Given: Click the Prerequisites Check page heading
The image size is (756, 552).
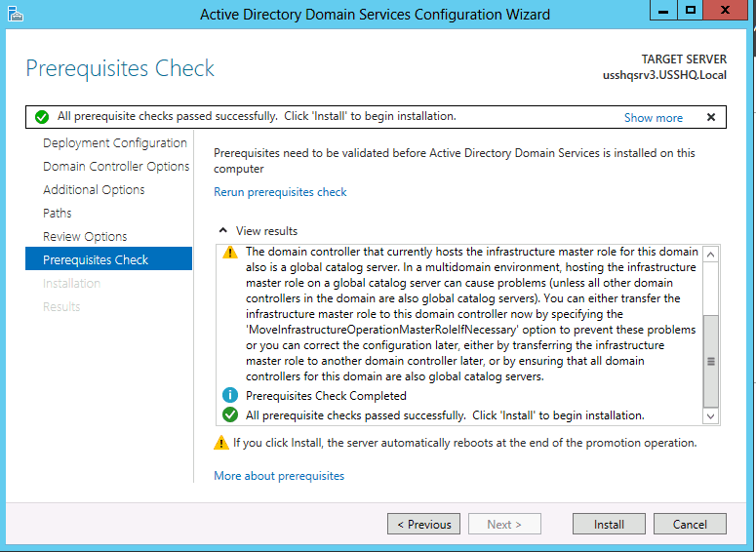Looking at the screenshot, I should coord(120,68).
